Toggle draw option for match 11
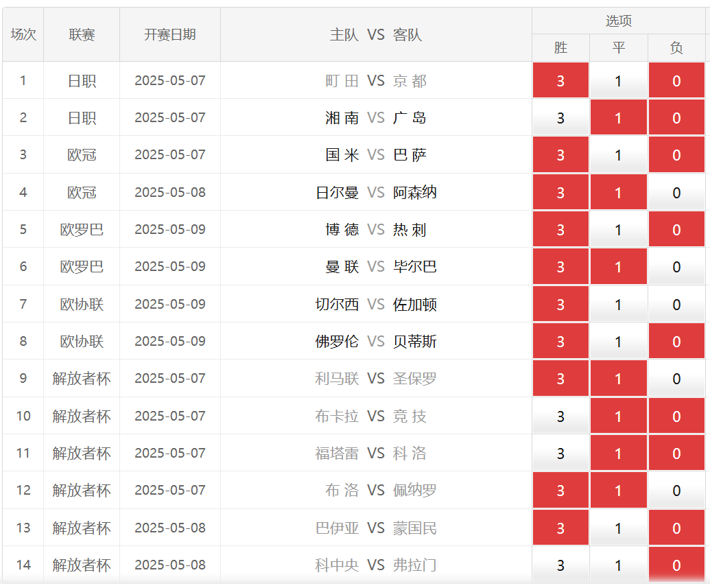710x588 pixels. (618, 454)
